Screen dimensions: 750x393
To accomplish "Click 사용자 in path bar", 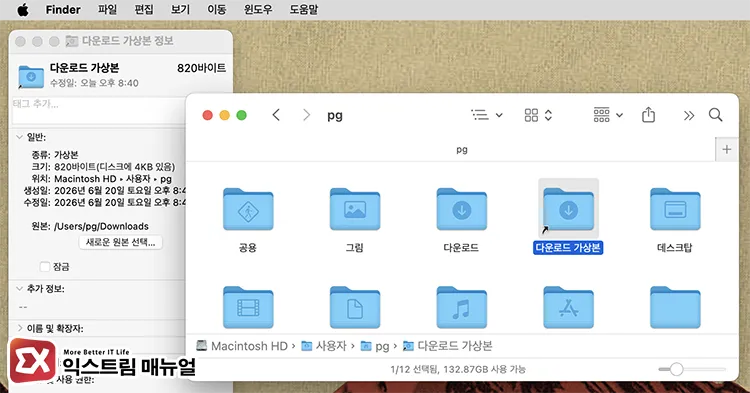I will [324, 346].
